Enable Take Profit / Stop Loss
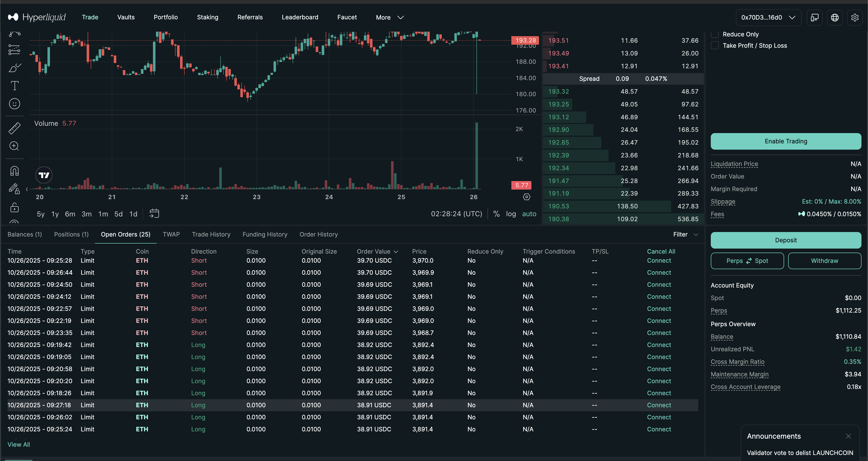 [715, 45]
